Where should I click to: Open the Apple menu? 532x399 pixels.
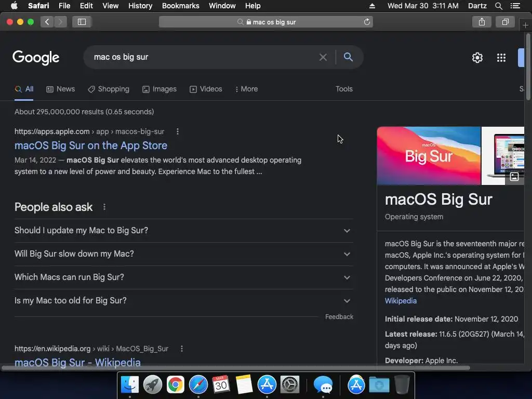14,6
